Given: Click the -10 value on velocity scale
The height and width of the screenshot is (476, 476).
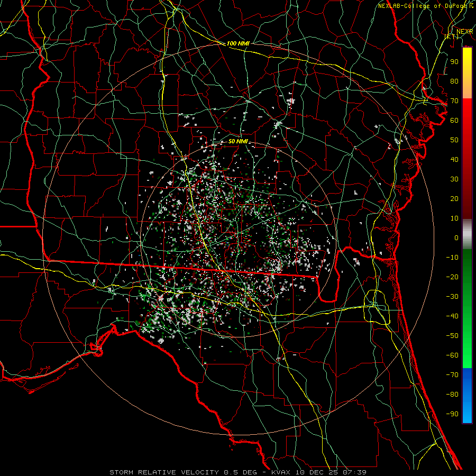Looking at the screenshot, I should click(x=452, y=258).
